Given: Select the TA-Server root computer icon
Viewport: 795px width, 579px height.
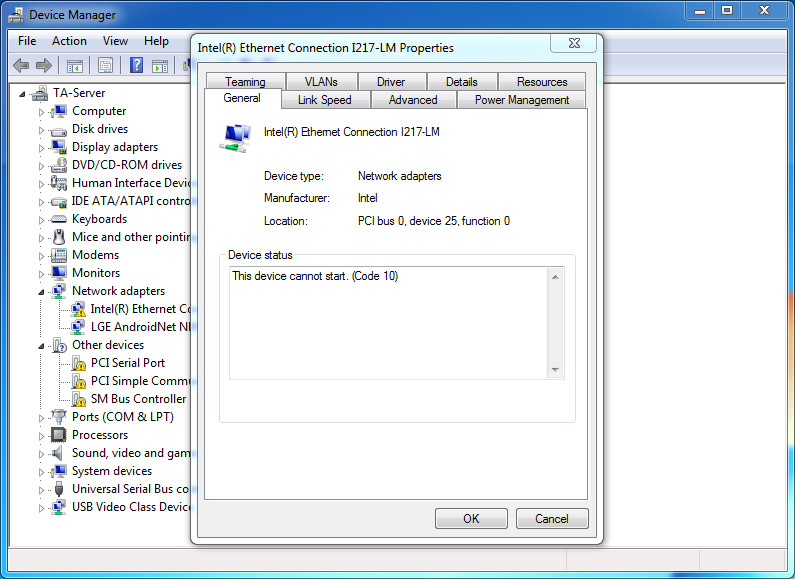Looking at the screenshot, I should coord(40,93).
